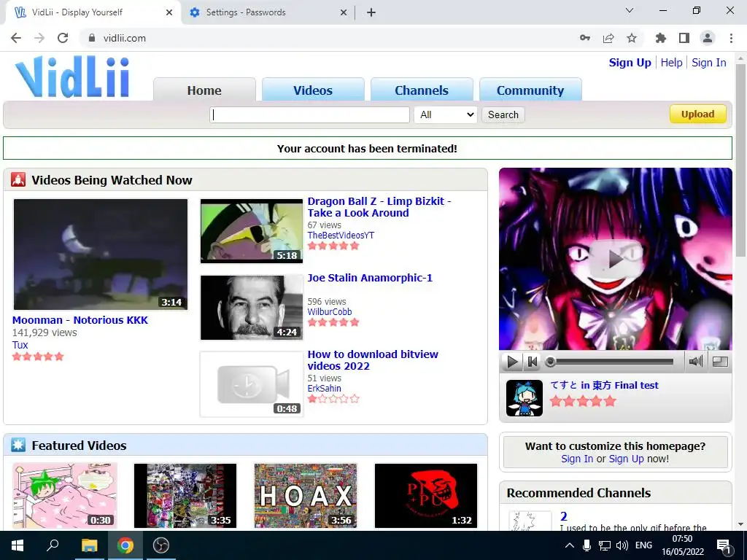Open File Explorer from the taskbar
Screen dimensions: 747x560
[x=89, y=545]
